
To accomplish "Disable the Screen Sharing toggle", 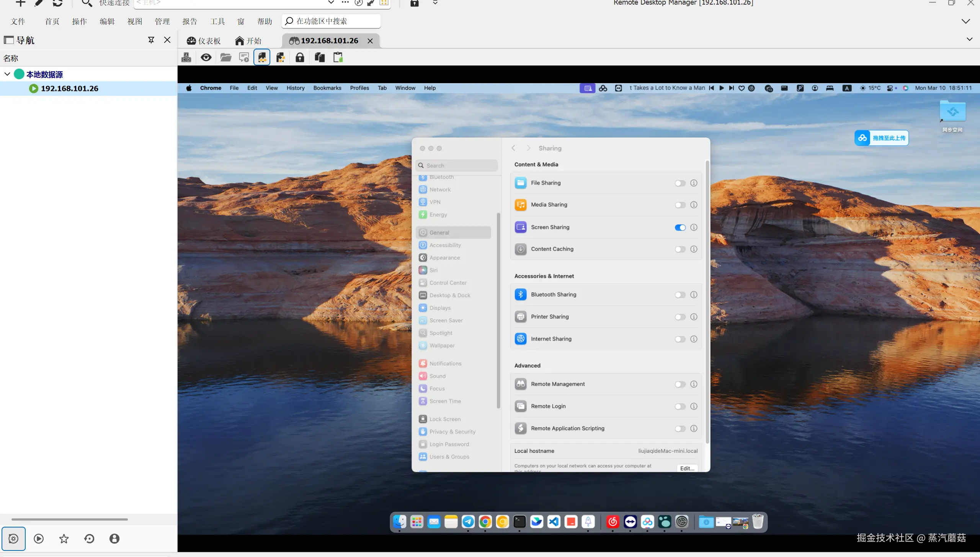I will click(680, 228).
